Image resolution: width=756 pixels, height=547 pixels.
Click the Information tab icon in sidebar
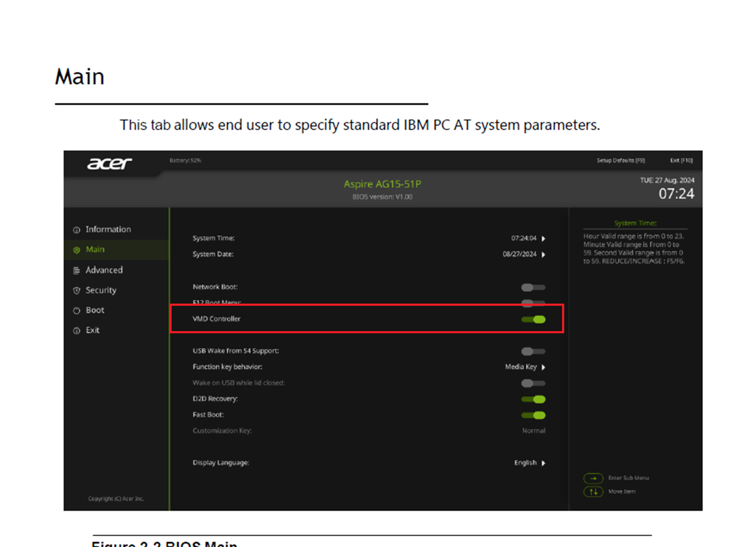click(x=77, y=230)
